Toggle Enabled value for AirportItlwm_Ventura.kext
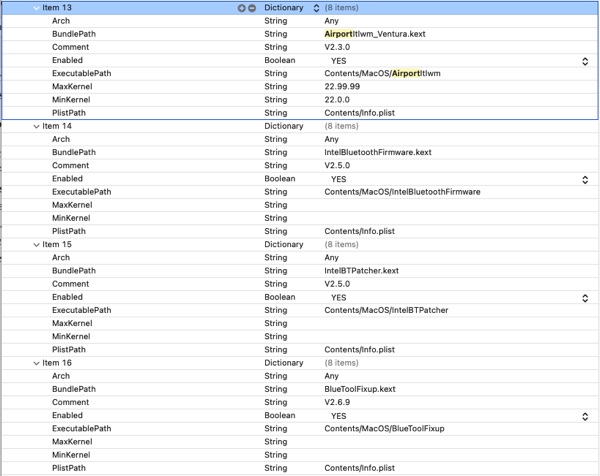This screenshot has height=476, width=600. (x=585, y=61)
